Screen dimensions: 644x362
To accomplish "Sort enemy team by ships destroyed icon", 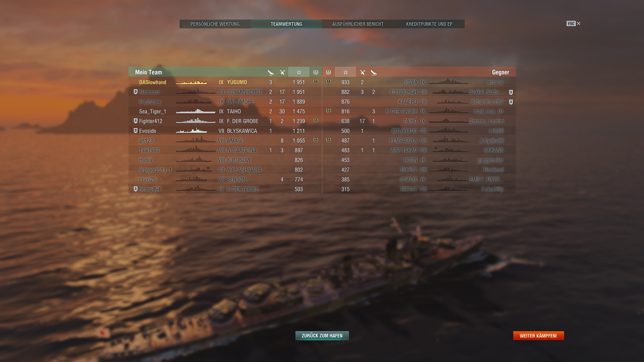I will tap(374, 72).
